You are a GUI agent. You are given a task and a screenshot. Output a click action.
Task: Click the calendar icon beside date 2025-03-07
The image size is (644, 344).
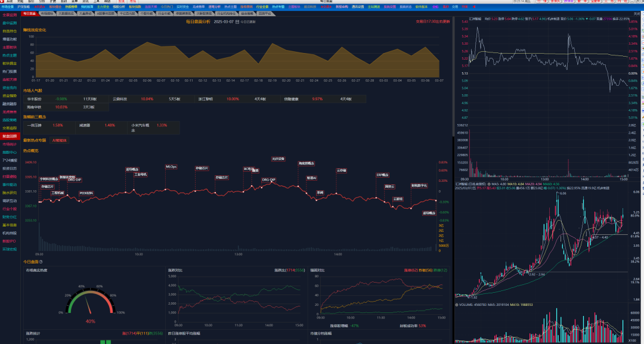pos(237,21)
